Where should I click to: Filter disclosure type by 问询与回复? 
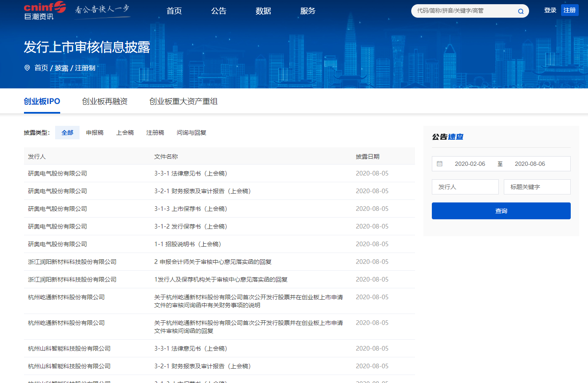coord(191,133)
